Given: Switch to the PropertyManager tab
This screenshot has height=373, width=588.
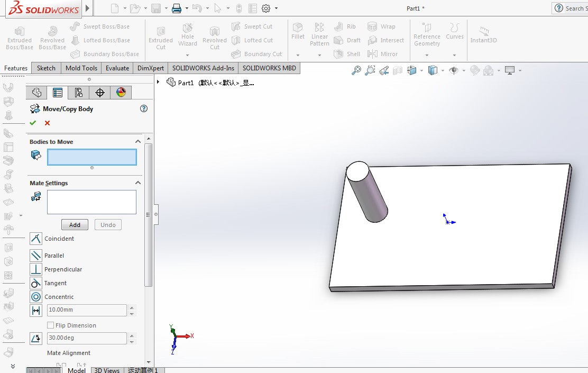Looking at the screenshot, I should tap(58, 92).
